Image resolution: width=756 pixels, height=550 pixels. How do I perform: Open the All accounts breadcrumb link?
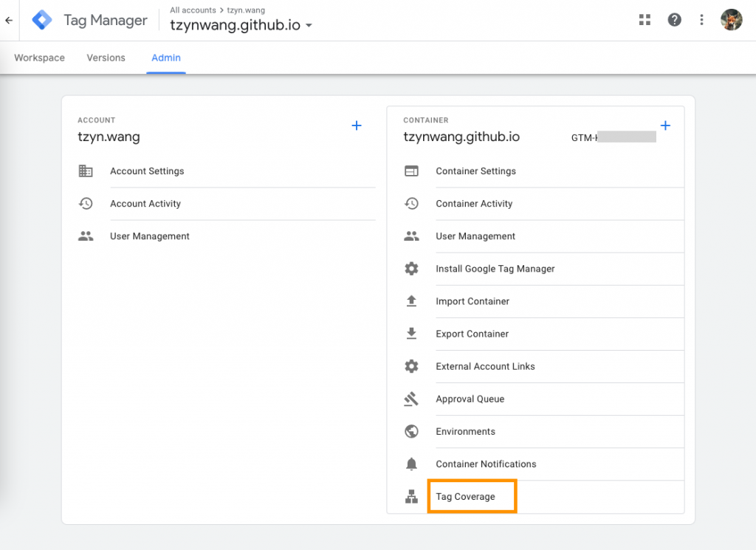pos(193,10)
